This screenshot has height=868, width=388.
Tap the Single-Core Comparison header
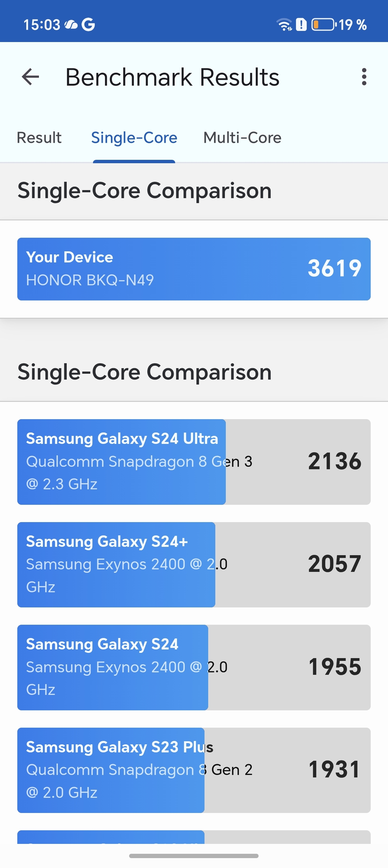(x=145, y=190)
